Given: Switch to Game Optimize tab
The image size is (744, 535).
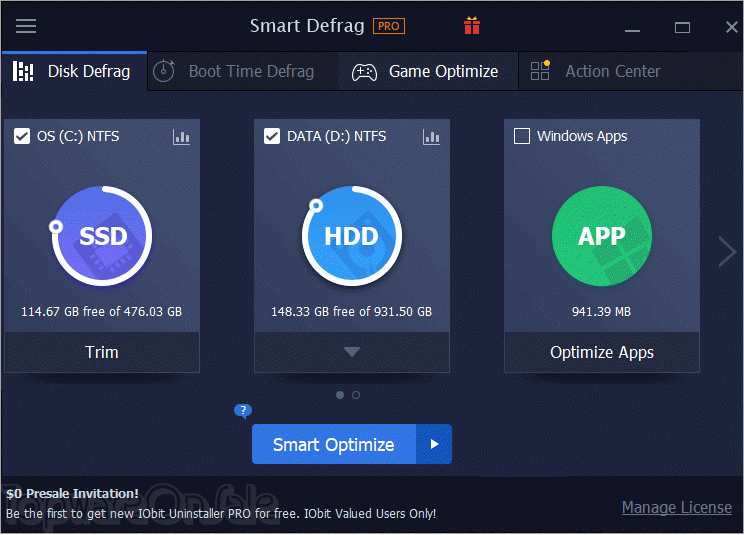Looking at the screenshot, I should click(428, 71).
